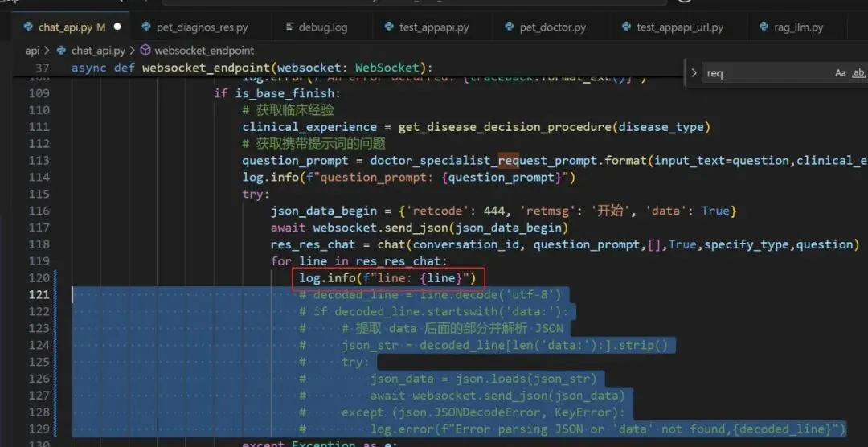The width and height of the screenshot is (868, 447).
Task: Click commented 'json_data = json.loads(json_str)' on line 126
Action: click(x=484, y=379)
